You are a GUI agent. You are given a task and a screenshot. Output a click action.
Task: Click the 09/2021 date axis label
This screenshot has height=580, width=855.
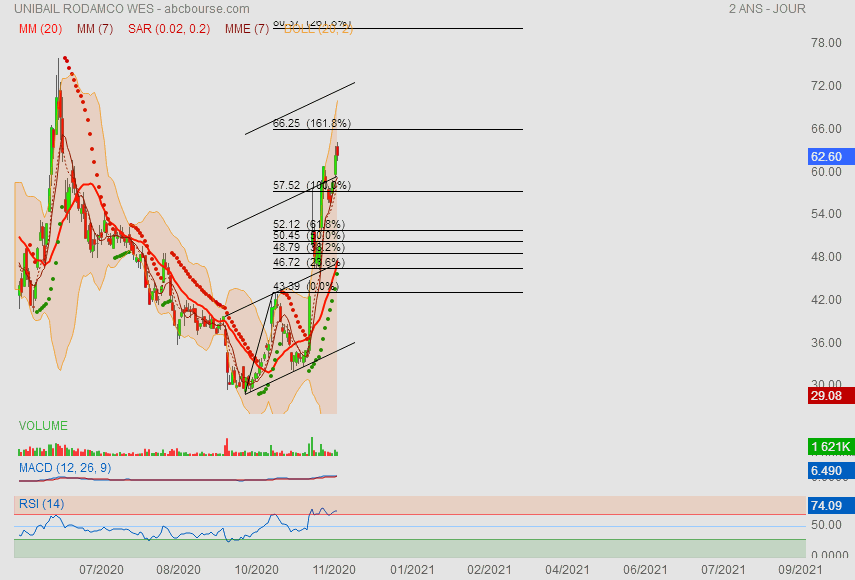click(x=800, y=570)
